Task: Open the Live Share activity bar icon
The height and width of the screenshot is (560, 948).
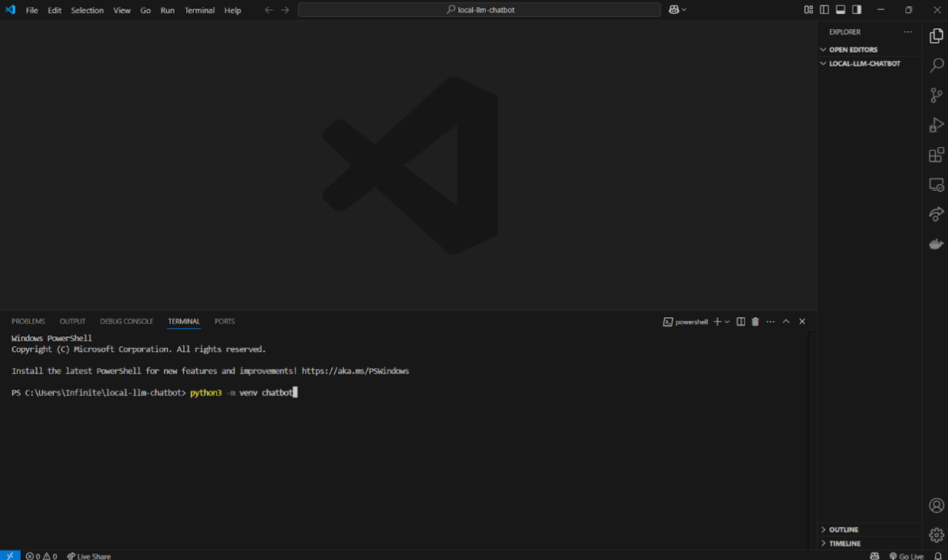Action: [x=936, y=215]
